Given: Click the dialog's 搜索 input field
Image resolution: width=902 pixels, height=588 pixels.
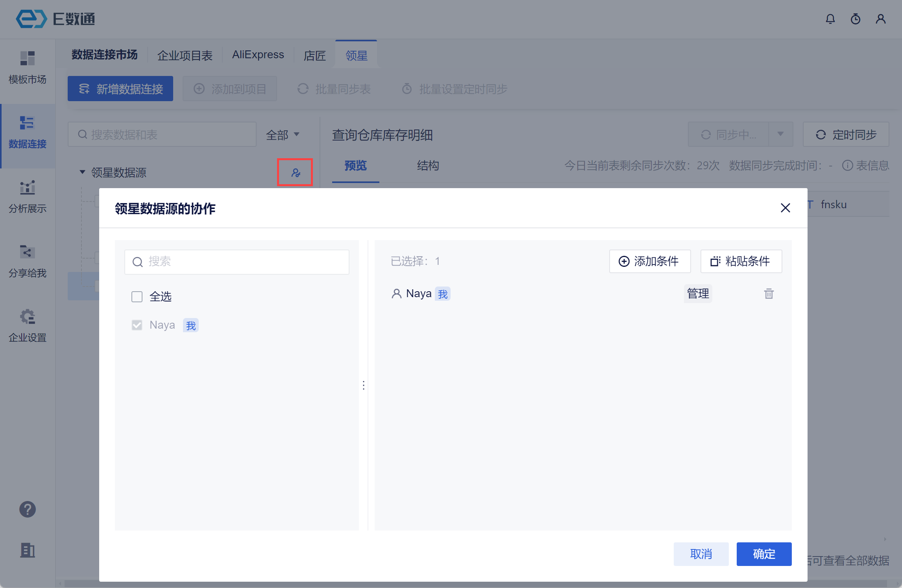Looking at the screenshot, I should [237, 262].
